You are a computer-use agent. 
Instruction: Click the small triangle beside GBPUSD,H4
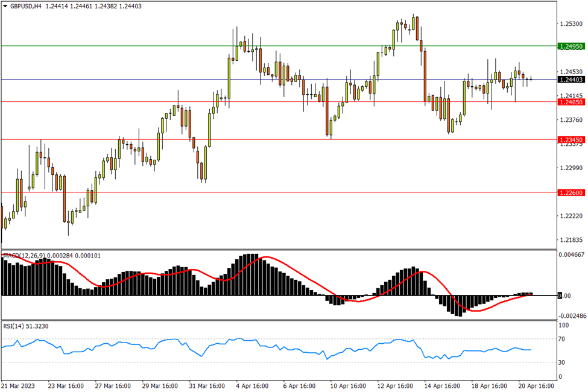tap(4, 5)
